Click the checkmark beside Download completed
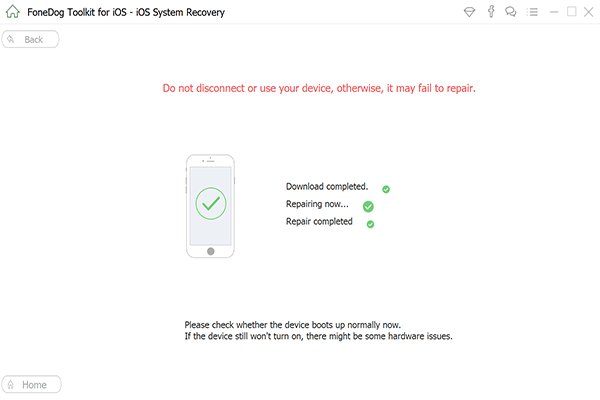This screenshot has width=600, height=400. click(386, 188)
